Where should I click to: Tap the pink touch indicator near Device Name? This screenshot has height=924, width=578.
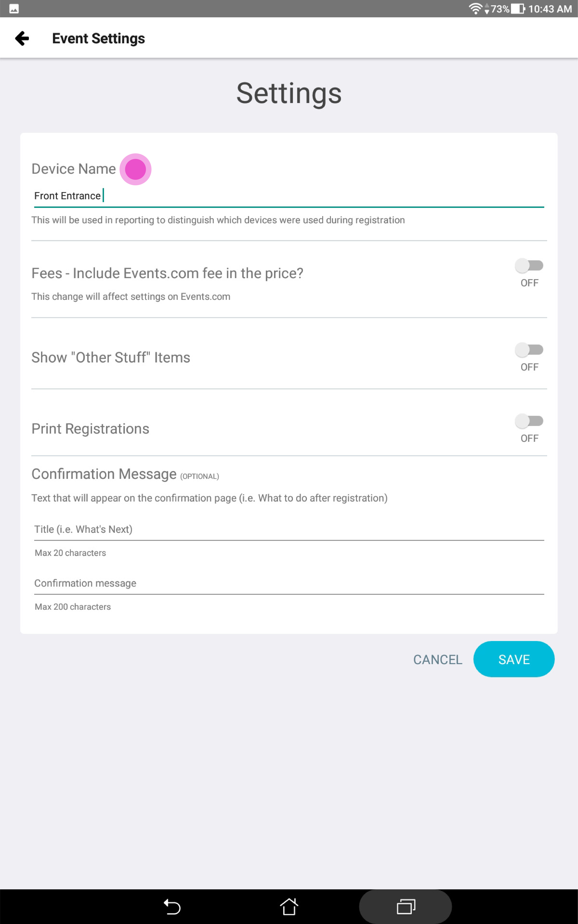pyautogui.click(x=135, y=169)
